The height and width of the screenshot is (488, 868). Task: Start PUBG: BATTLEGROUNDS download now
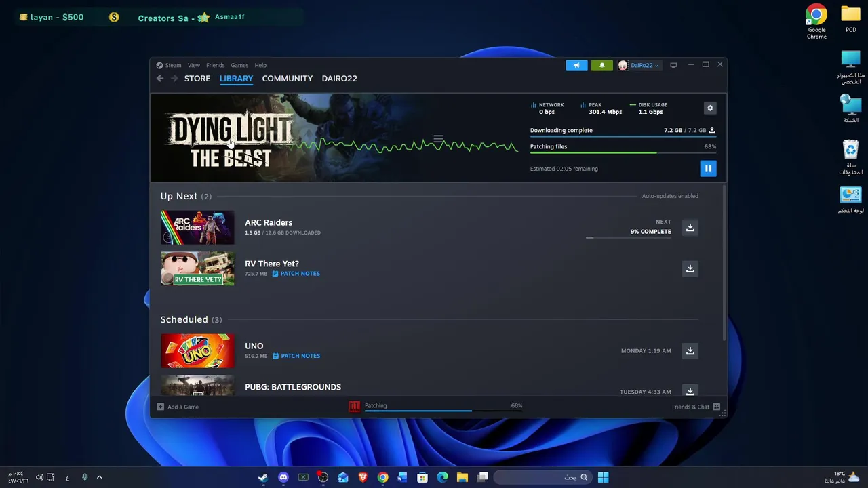tap(690, 392)
